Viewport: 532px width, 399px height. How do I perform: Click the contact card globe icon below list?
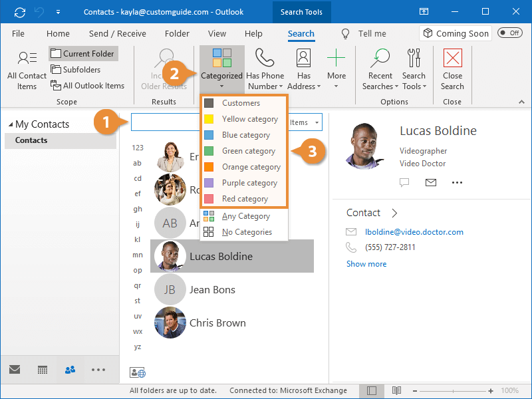(138, 372)
